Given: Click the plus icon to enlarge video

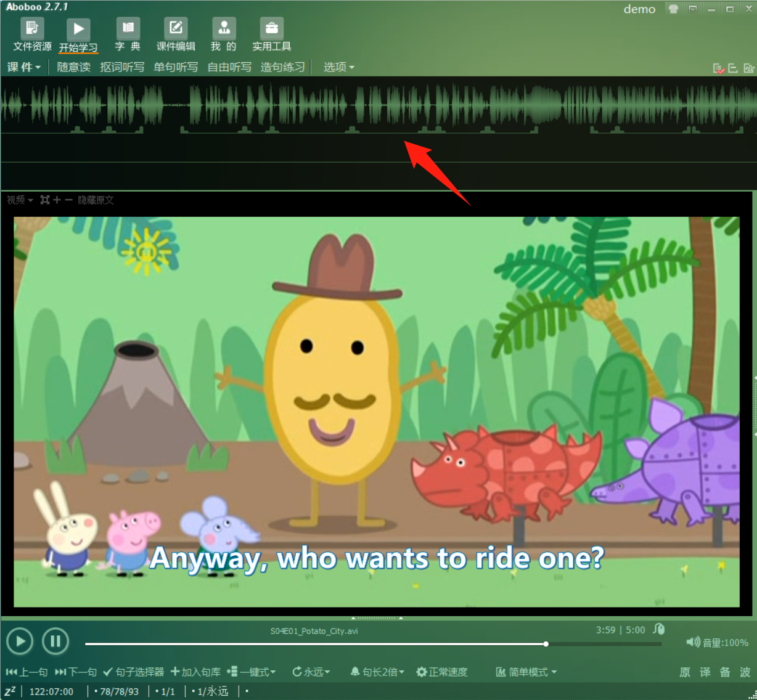Looking at the screenshot, I should (57, 200).
